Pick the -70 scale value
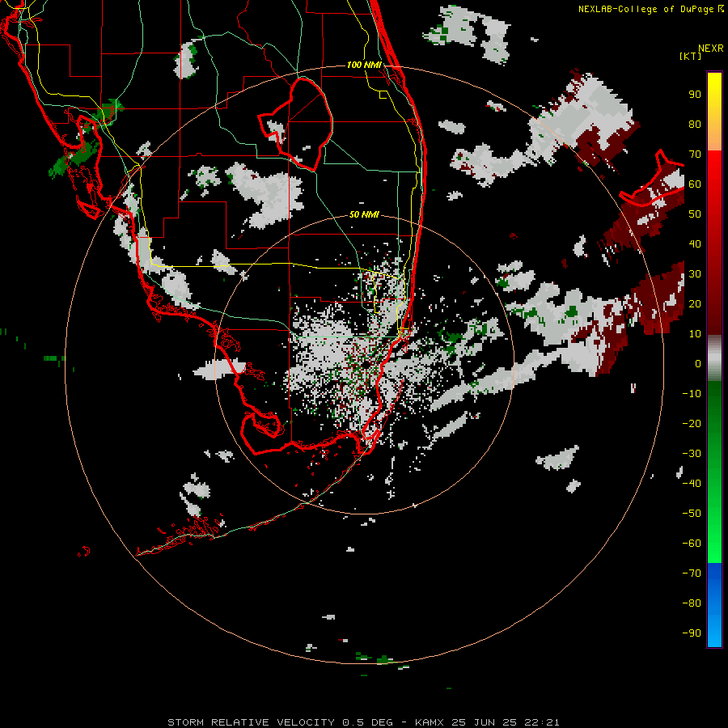This screenshot has height=728, width=728. (x=692, y=574)
